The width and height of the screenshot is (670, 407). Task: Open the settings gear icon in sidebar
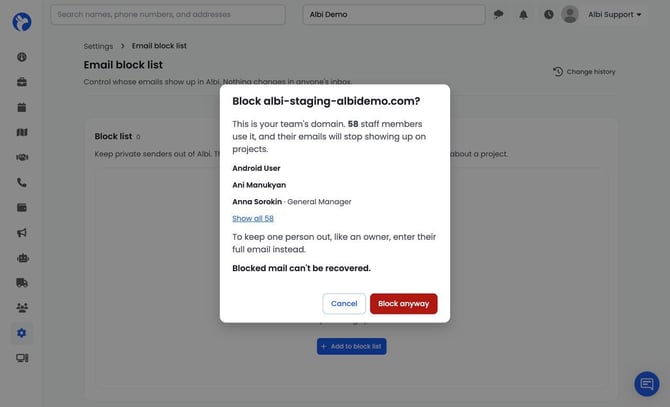coord(22,333)
